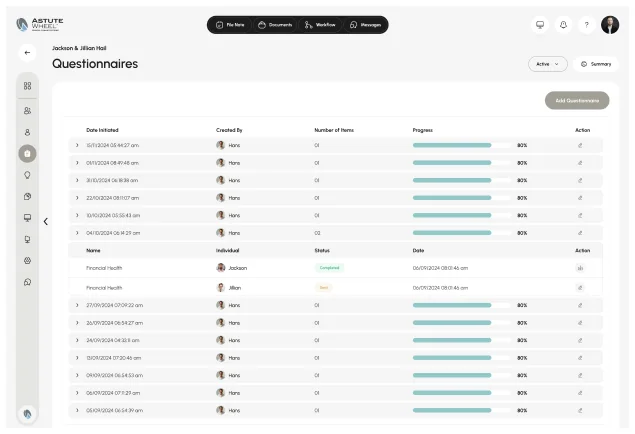Open the monitor icon in left sidebar
This screenshot has width=635, height=434.
[27, 218]
